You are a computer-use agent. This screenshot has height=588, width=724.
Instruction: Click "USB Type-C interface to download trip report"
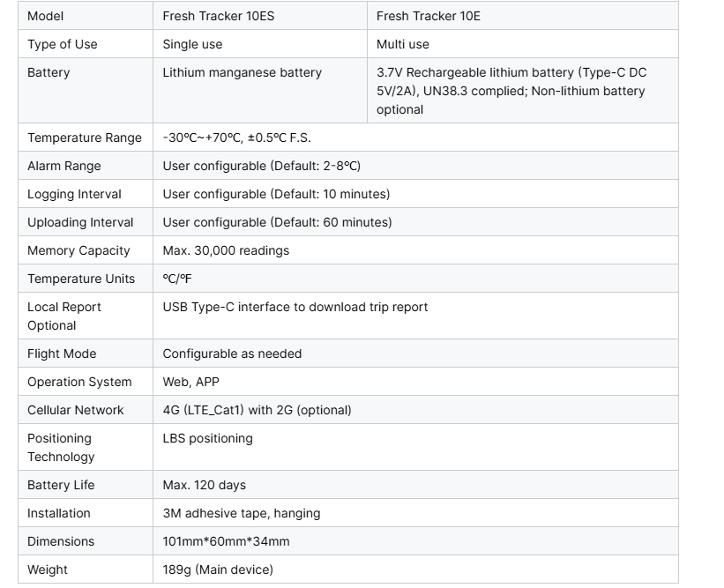click(x=295, y=307)
